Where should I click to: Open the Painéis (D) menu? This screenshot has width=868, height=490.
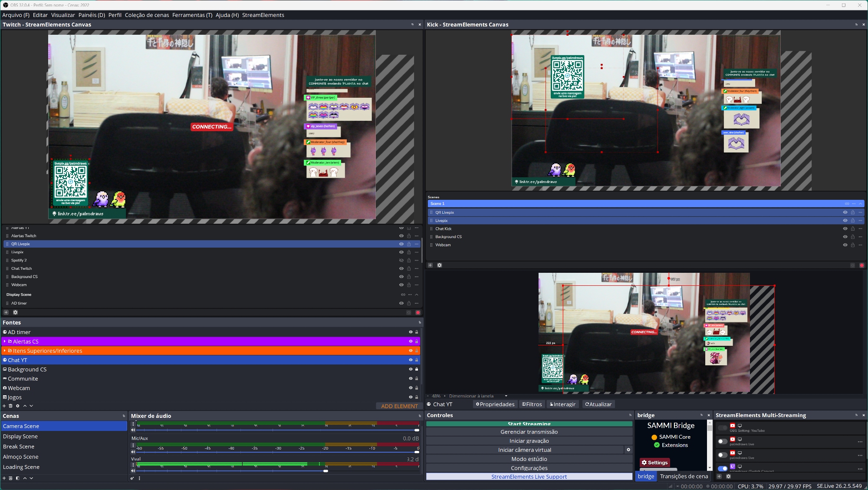coord(92,15)
